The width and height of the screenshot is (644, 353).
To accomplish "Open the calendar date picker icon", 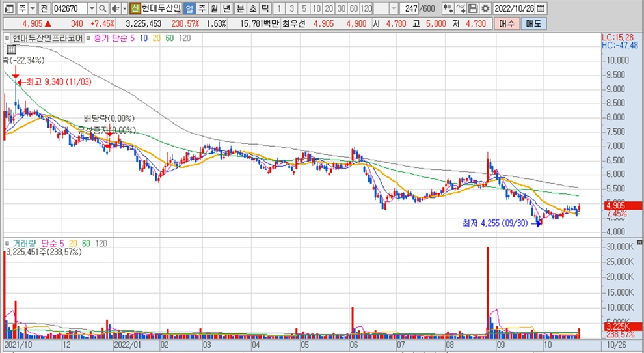I will (541, 8).
